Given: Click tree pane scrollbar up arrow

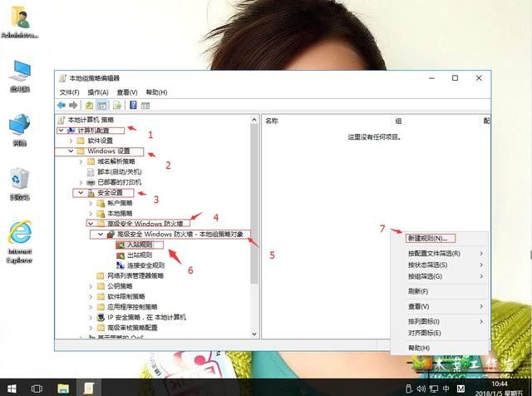Looking at the screenshot, I should click(x=254, y=120).
